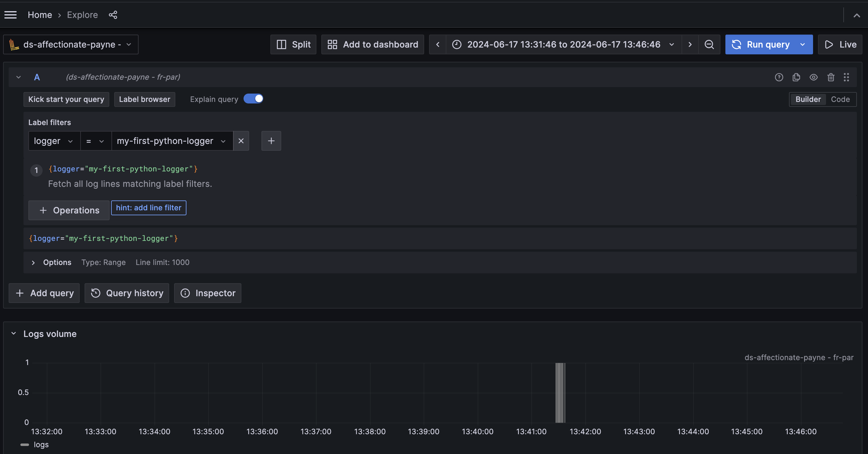The image size is (868, 454).
Task: Switch to Code editor mode
Action: (x=840, y=99)
